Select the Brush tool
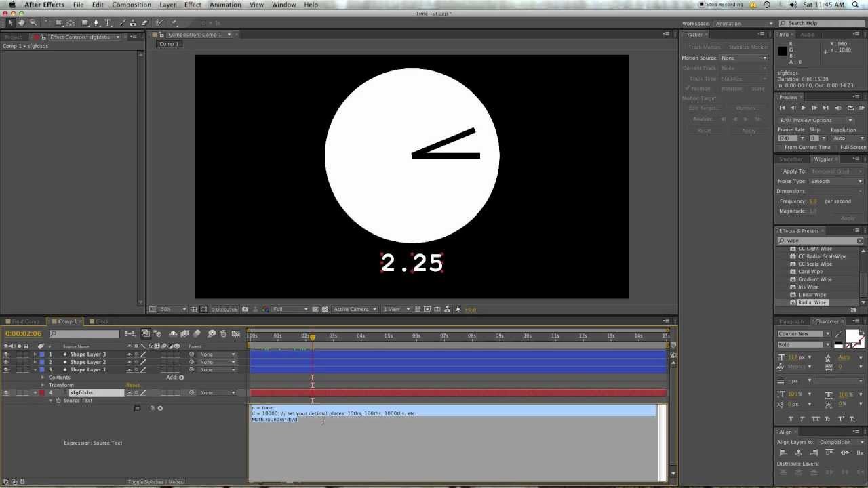Viewport: 868px width, 488px height. tap(122, 23)
